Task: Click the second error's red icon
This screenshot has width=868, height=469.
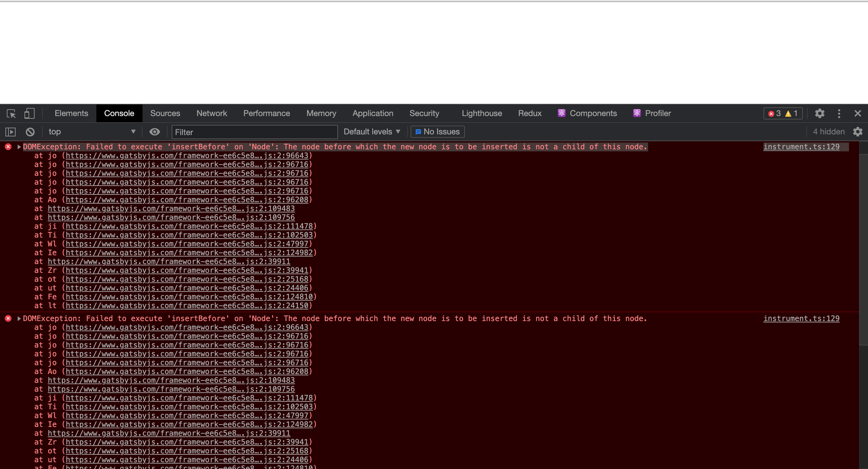Action: [x=8, y=318]
